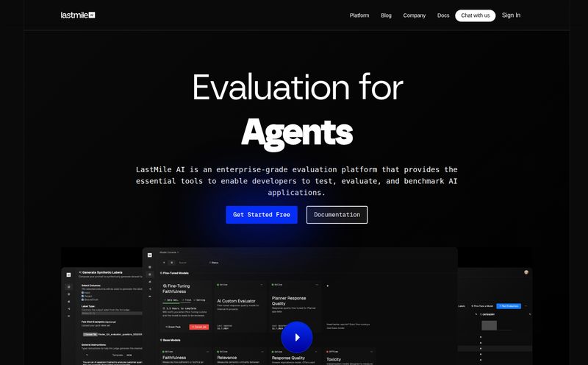This screenshot has width=588, height=365.
Task: Click Fine-Tune a Model in right preview
Action: [x=483, y=306]
